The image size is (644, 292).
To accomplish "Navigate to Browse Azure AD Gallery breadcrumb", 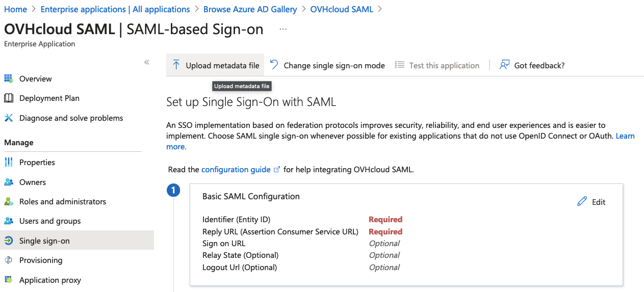I will tap(250, 9).
